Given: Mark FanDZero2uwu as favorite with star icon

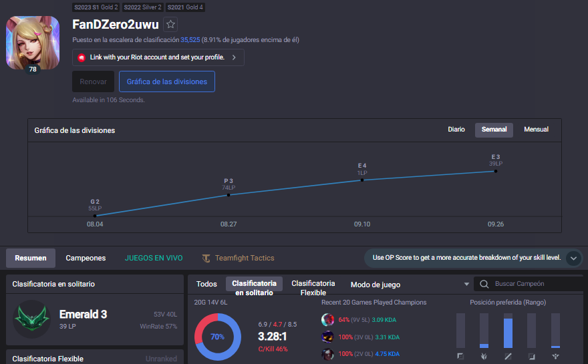Looking at the screenshot, I should (170, 24).
